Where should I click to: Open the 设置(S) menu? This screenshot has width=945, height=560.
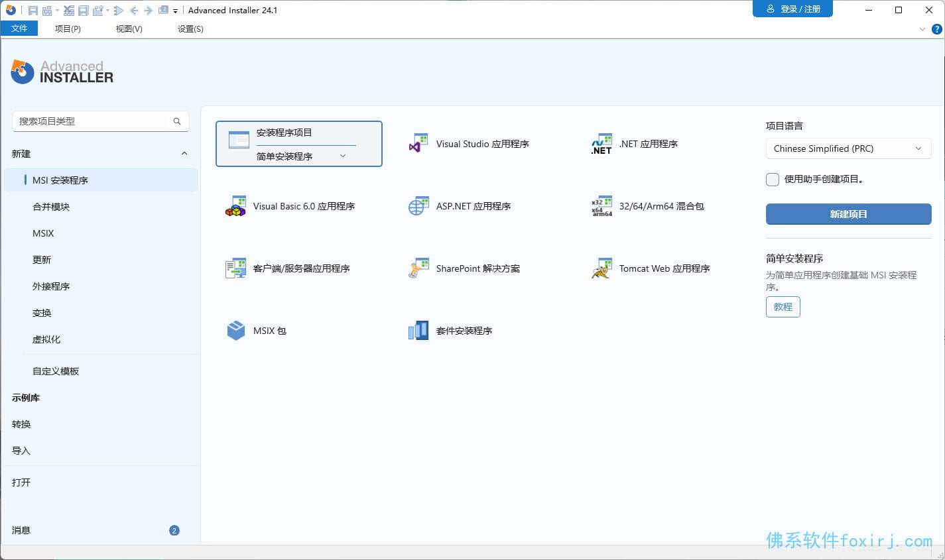coord(190,28)
